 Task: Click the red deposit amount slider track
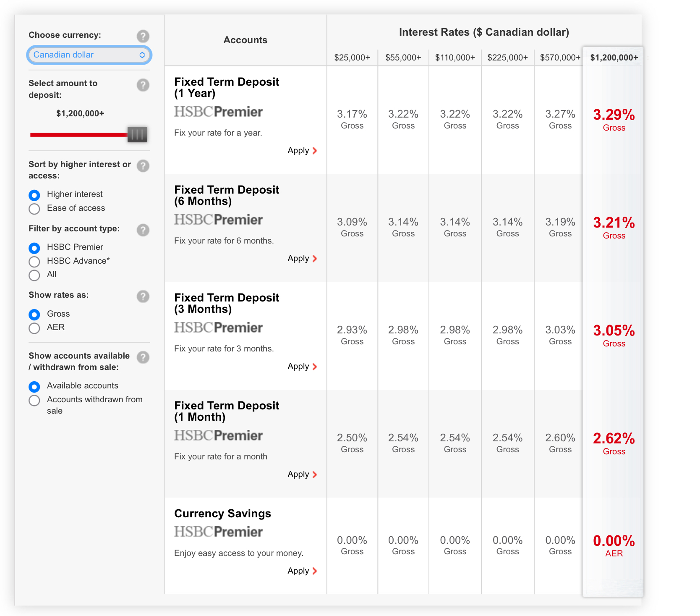79,135
